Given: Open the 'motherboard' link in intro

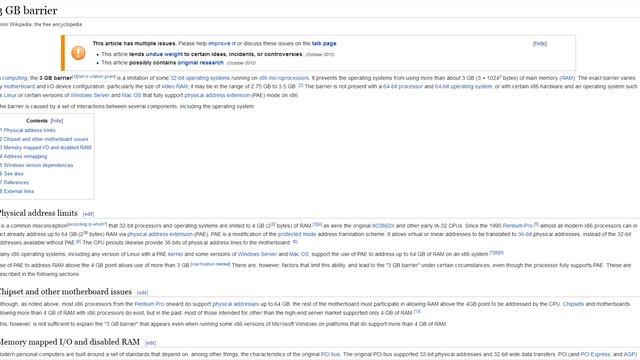Looking at the screenshot, I should [x=19, y=87].
